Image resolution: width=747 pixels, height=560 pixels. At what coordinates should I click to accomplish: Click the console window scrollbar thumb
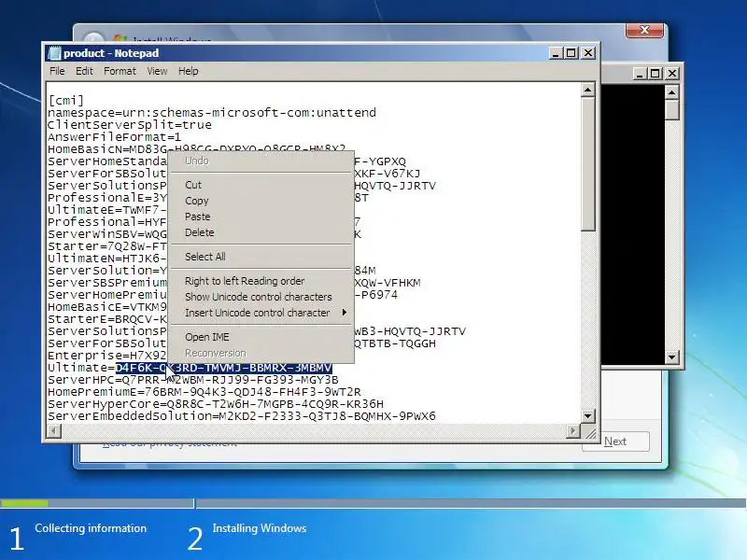pyautogui.click(x=671, y=110)
